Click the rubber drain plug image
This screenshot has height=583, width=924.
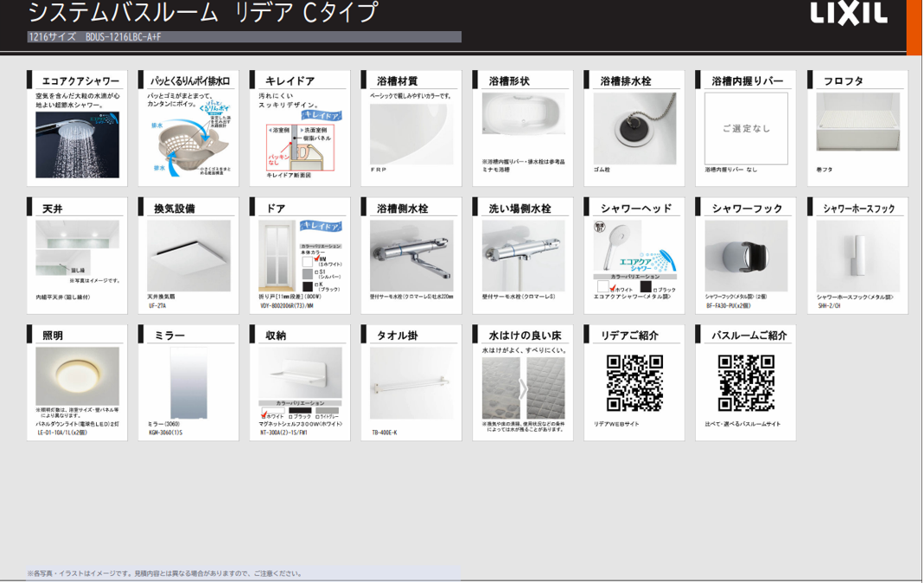(634, 129)
